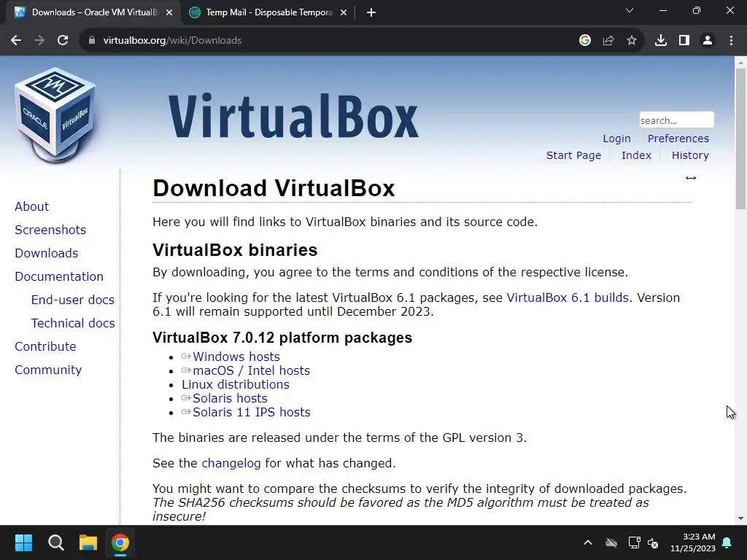
Task: Open the Windows Start menu
Action: pyautogui.click(x=23, y=542)
